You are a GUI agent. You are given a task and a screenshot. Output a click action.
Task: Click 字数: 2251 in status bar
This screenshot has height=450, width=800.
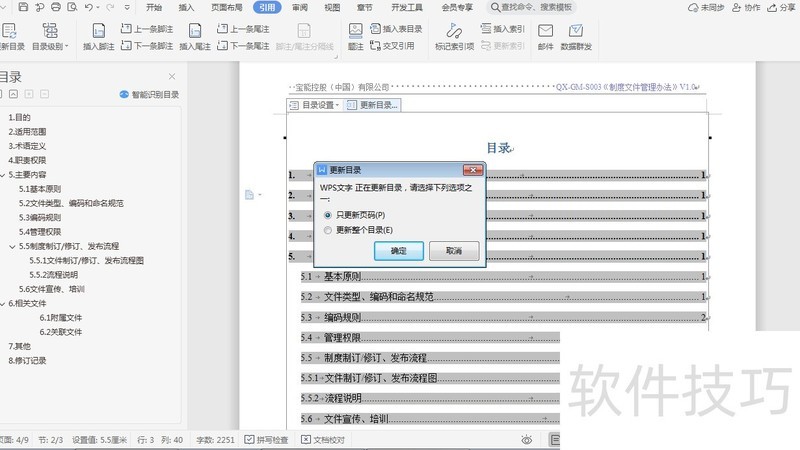(x=215, y=440)
